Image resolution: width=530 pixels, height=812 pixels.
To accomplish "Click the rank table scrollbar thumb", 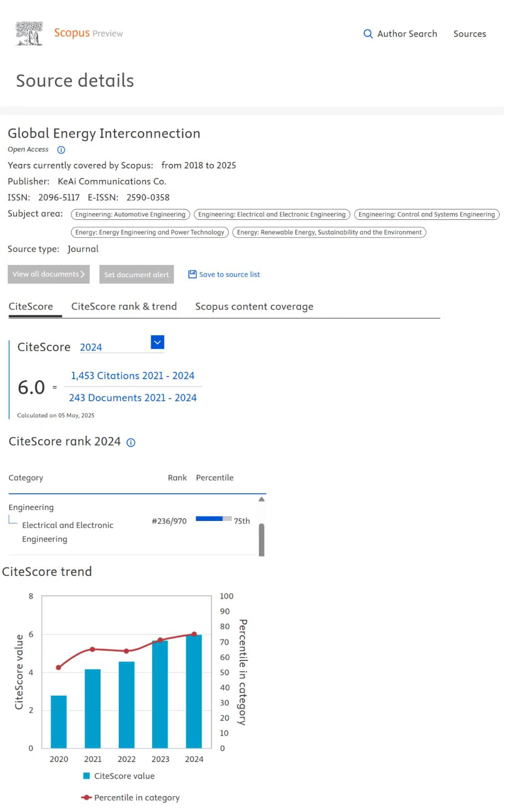I will tap(262, 539).
